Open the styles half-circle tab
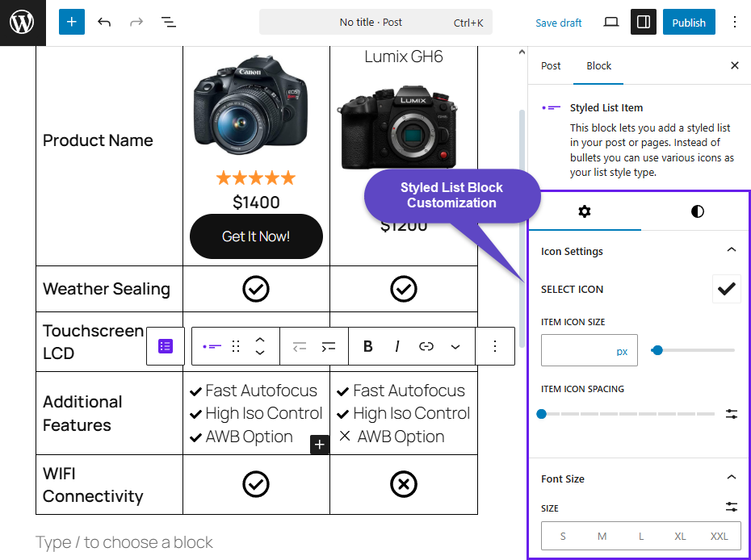The image size is (751, 560). 698,211
